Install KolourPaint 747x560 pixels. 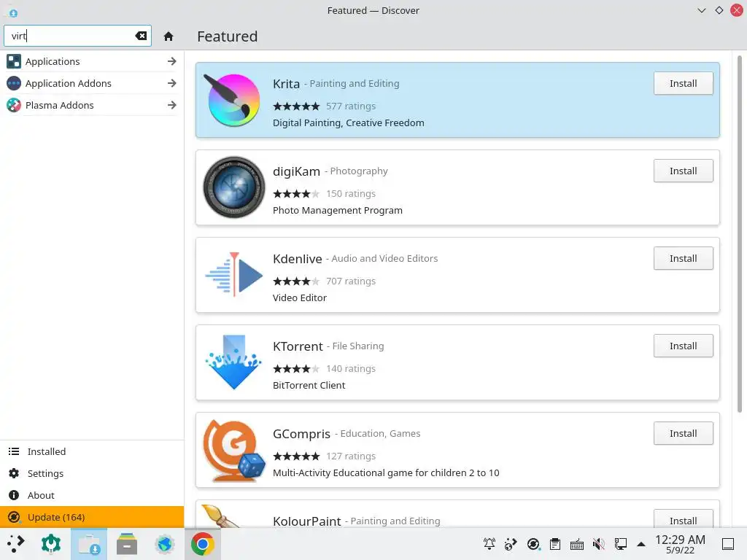click(683, 519)
